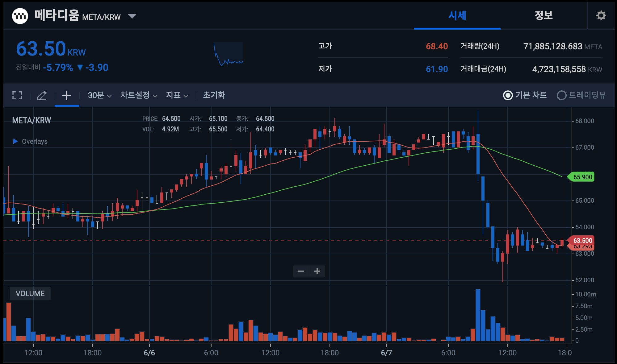Expand the Overlays section
Screen dimensions: 617x364
pyautogui.click(x=30, y=141)
